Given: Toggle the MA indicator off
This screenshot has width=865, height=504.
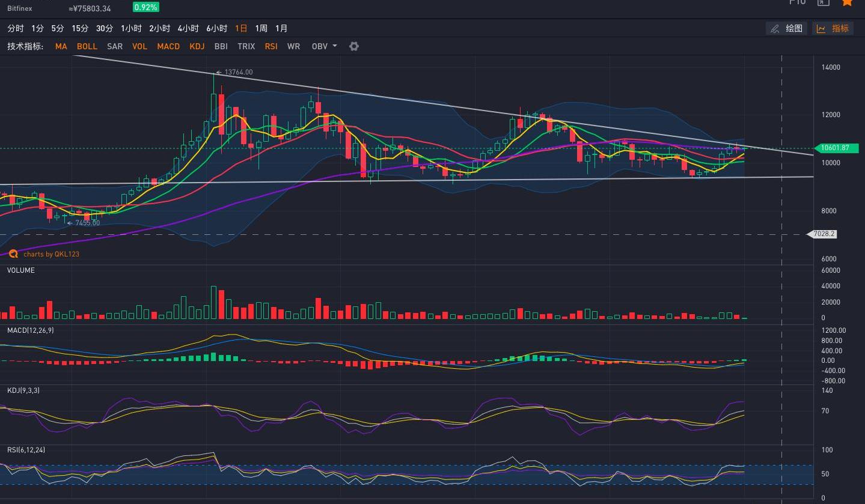Looking at the screenshot, I should (61, 46).
